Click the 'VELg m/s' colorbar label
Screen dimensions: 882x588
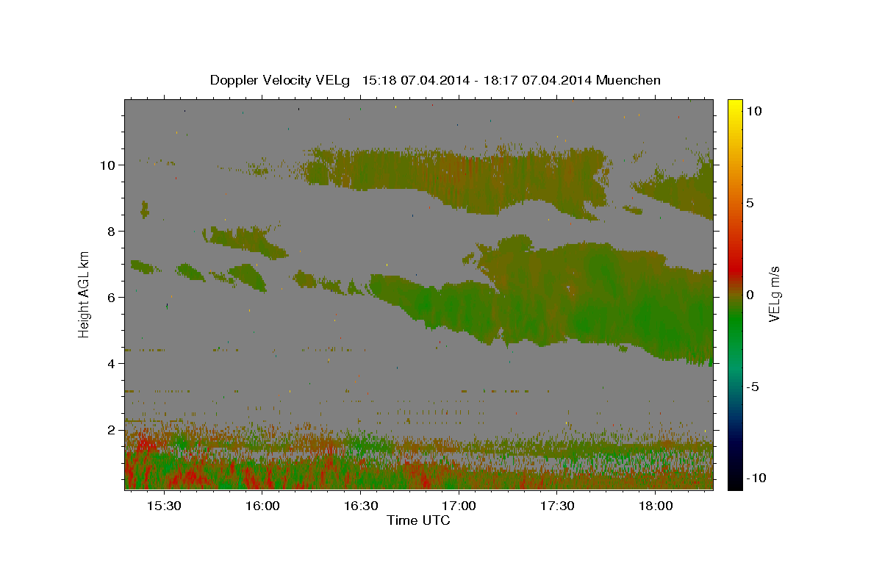tap(774, 294)
